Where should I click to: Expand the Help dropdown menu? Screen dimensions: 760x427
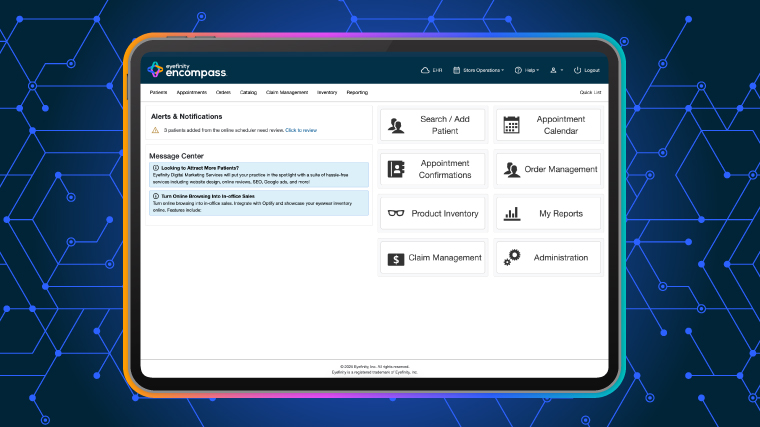coord(526,70)
